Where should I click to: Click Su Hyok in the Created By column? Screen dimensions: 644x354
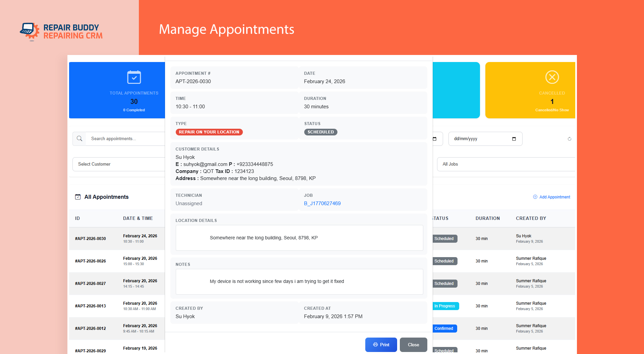click(x=524, y=236)
